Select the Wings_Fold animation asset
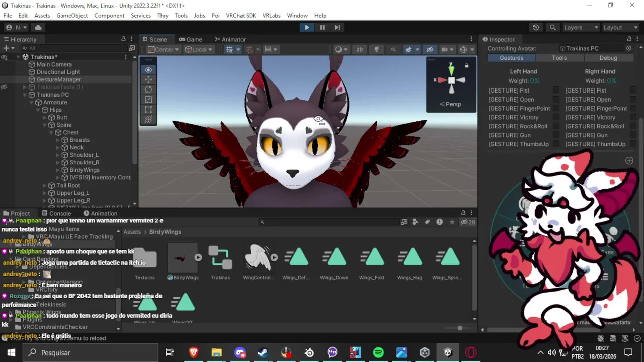This screenshot has width=644, height=362. point(372,263)
